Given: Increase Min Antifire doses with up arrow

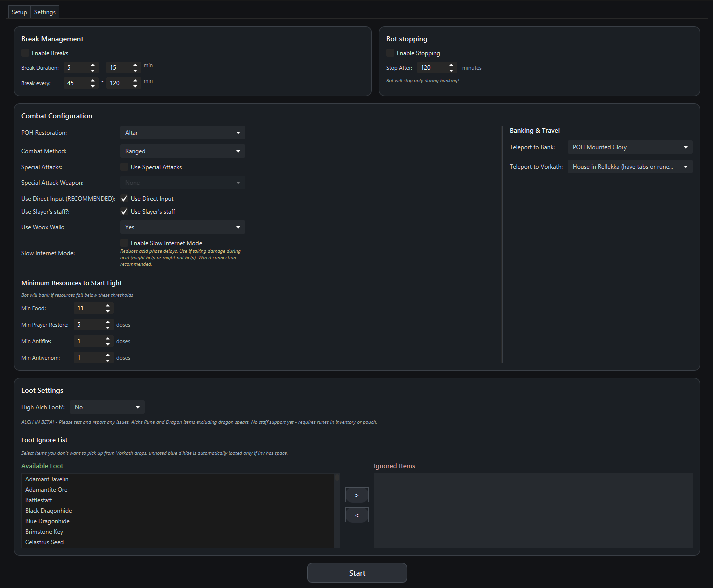Looking at the screenshot, I should pyautogui.click(x=108, y=338).
